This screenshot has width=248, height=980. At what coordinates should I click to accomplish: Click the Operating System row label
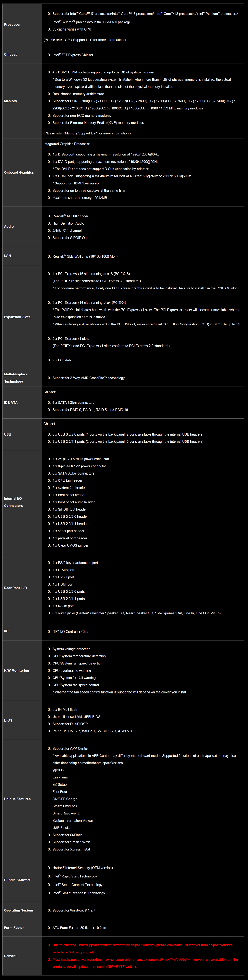coord(18,910)
